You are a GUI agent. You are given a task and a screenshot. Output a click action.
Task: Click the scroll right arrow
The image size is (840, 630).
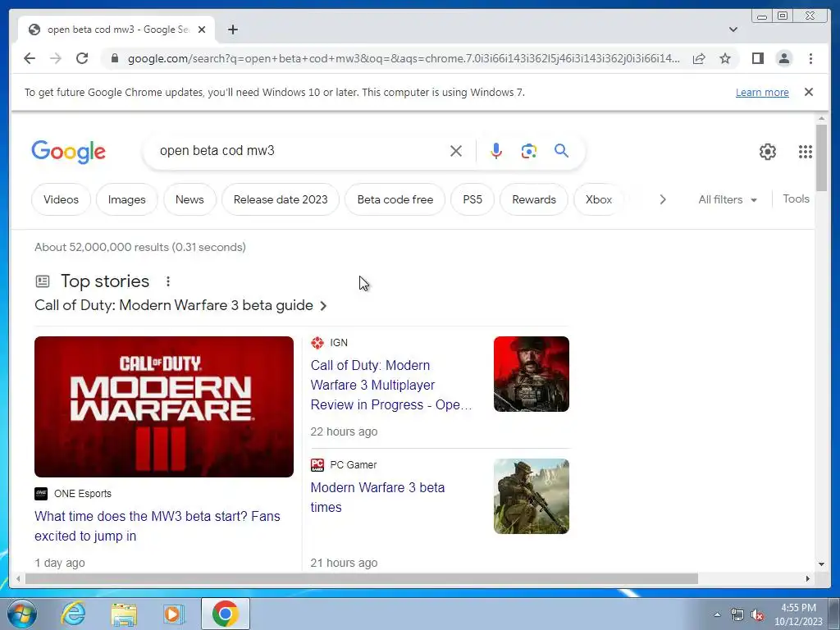pyautogui.click(x=808, y=578)
